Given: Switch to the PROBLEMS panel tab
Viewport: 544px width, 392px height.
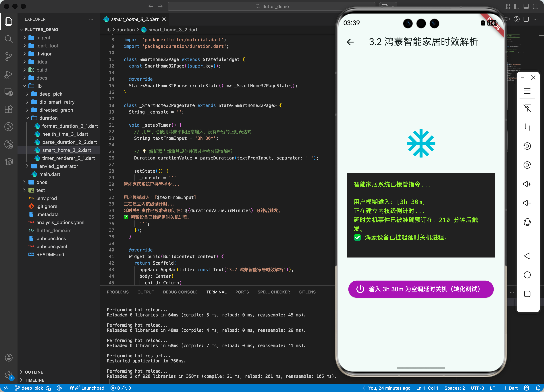Looking at the screenshot, I should tap(117, 292).
